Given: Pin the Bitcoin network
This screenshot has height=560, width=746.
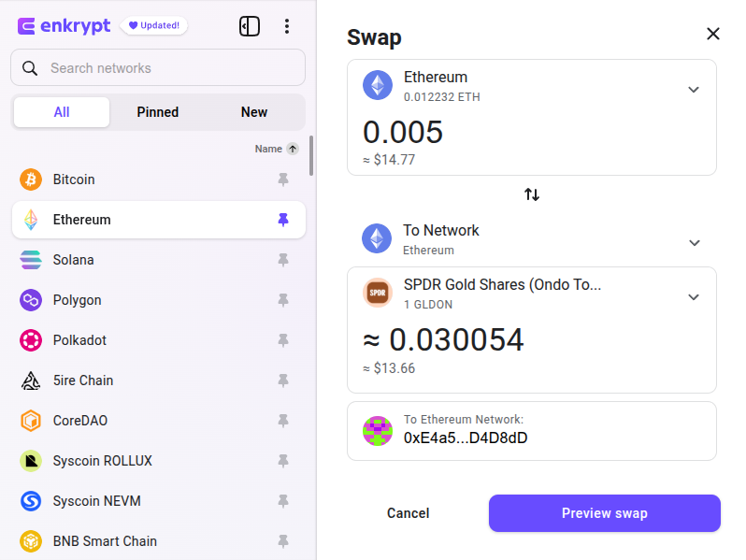Looking at the screenshot, I should [x=283, y=179].
